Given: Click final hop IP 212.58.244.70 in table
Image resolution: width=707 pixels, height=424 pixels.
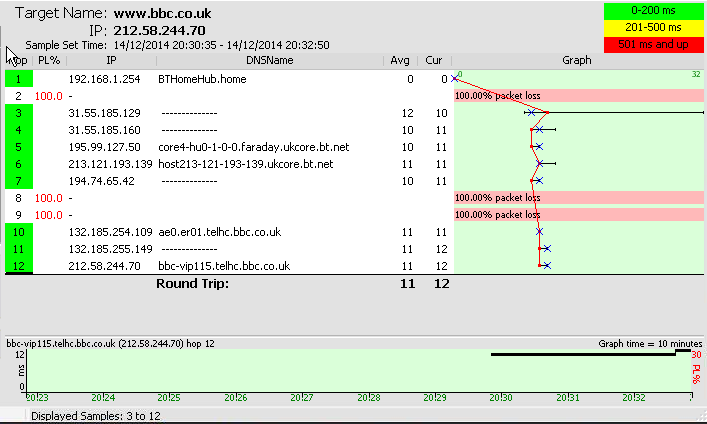Looking at the screenshot, I should click(104, 266).
